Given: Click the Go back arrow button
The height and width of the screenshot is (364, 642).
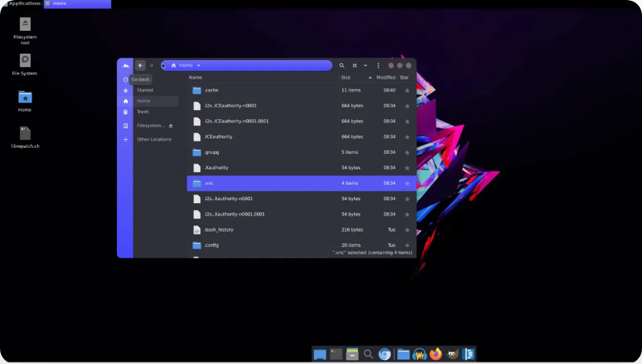Looking at the screenshot, I should 140,65.
